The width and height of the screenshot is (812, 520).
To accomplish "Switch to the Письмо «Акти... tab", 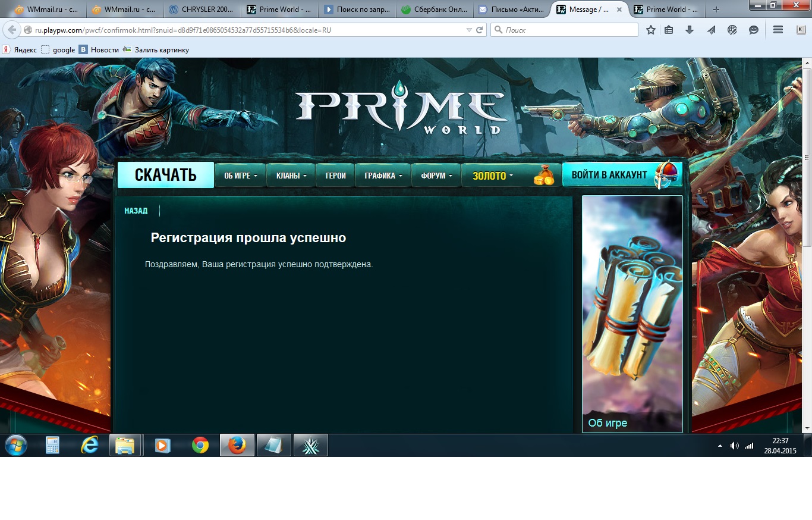I will [x=512, y=10].
